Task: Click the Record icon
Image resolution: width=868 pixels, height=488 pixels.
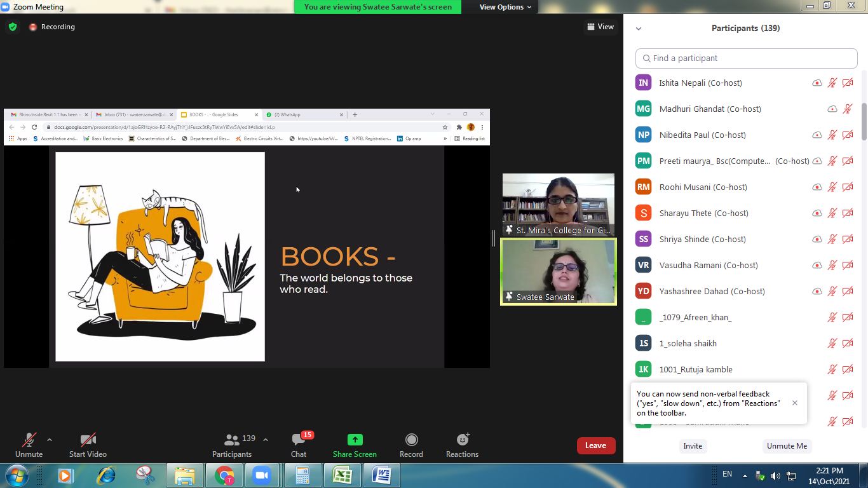Action: tap(411, 440)
